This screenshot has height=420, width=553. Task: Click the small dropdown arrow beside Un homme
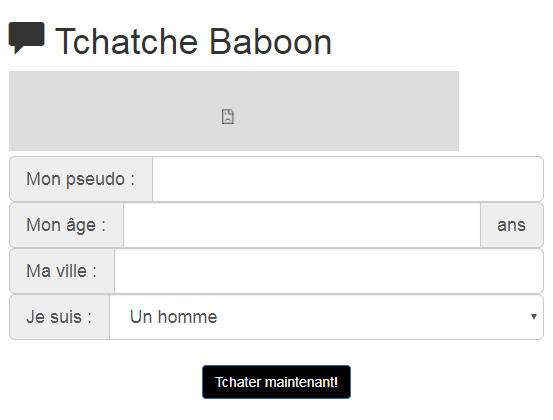[x=534, y=317]
